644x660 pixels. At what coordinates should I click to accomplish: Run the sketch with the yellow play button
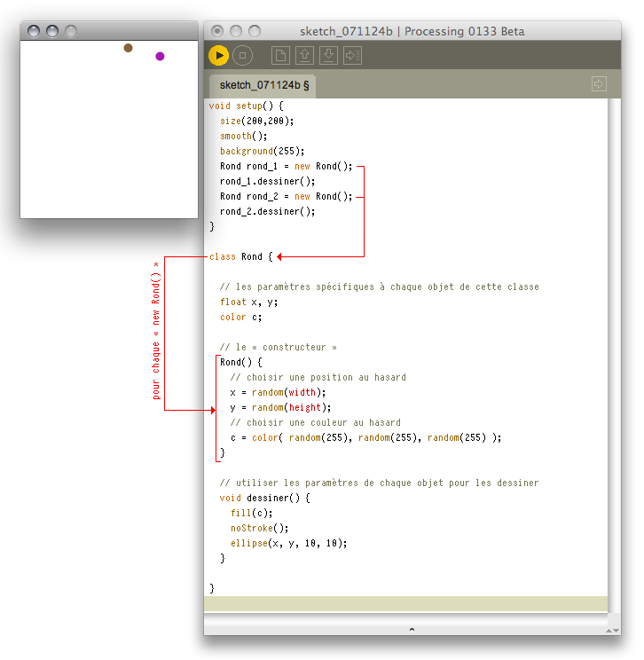[218, 56]
